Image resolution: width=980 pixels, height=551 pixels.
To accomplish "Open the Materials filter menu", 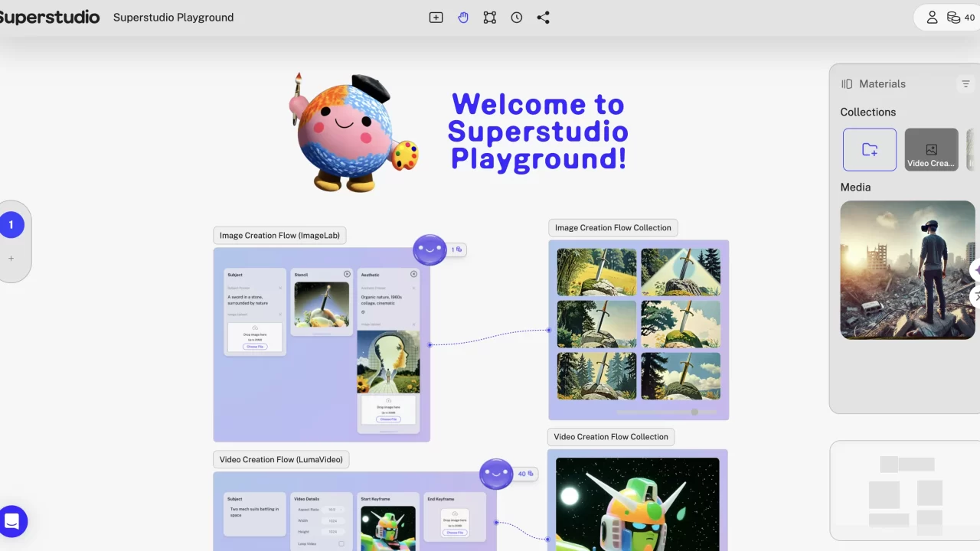I will click(x=965, y=84).
